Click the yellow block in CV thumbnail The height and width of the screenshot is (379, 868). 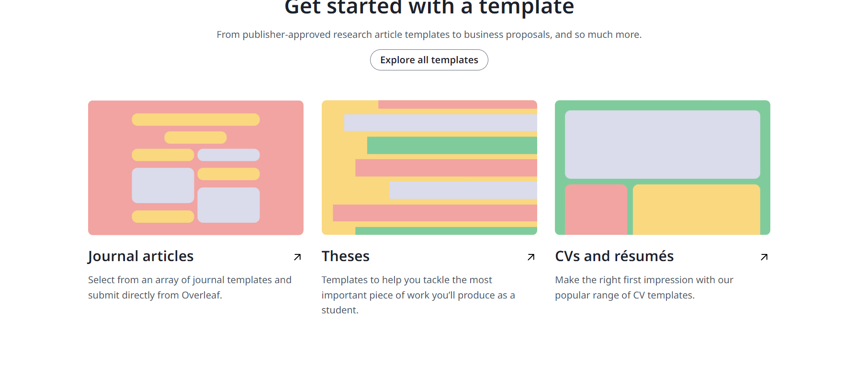tap(697, 209)
